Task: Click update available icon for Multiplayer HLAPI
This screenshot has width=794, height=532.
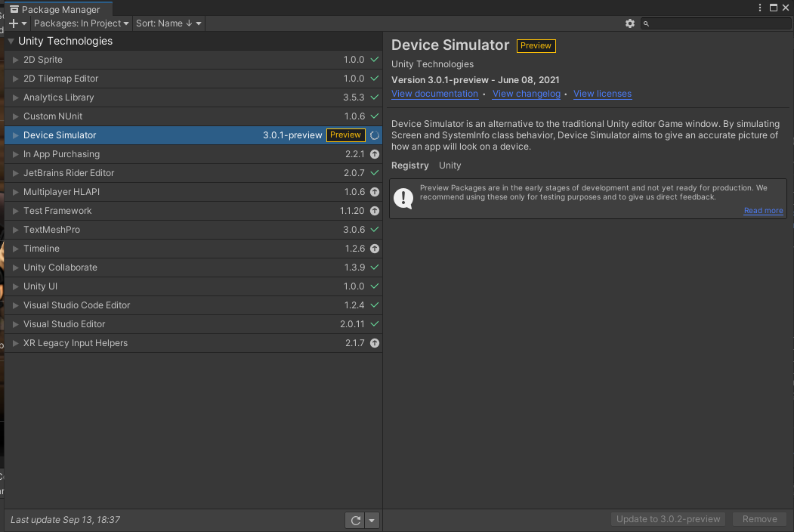Action: (375, 192)
